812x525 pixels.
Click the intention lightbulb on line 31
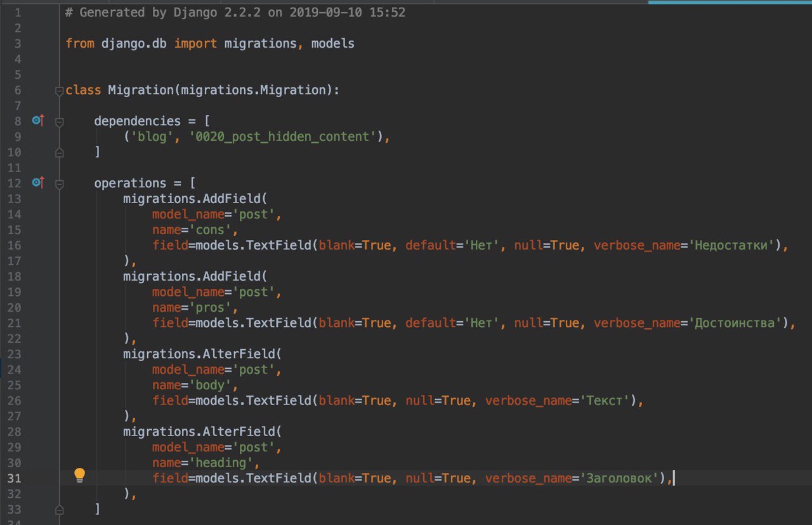pyautogui.click(x=79, y=475)
